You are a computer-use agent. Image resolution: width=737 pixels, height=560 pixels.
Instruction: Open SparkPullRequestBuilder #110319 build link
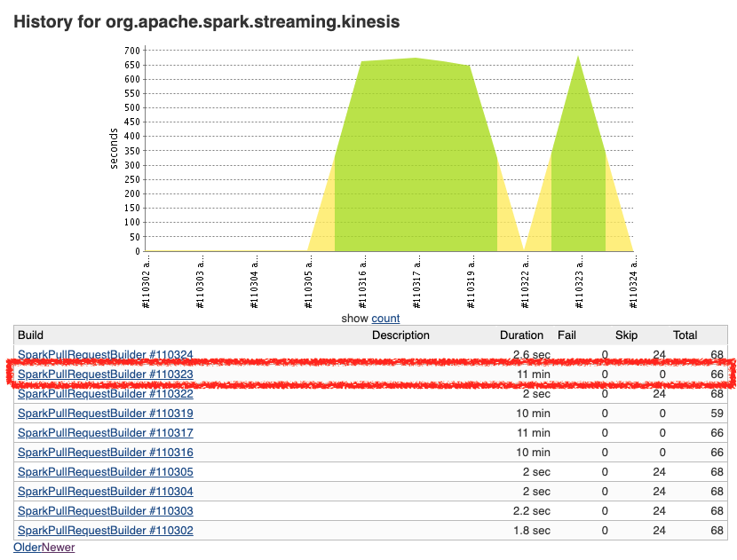point(106,414)
